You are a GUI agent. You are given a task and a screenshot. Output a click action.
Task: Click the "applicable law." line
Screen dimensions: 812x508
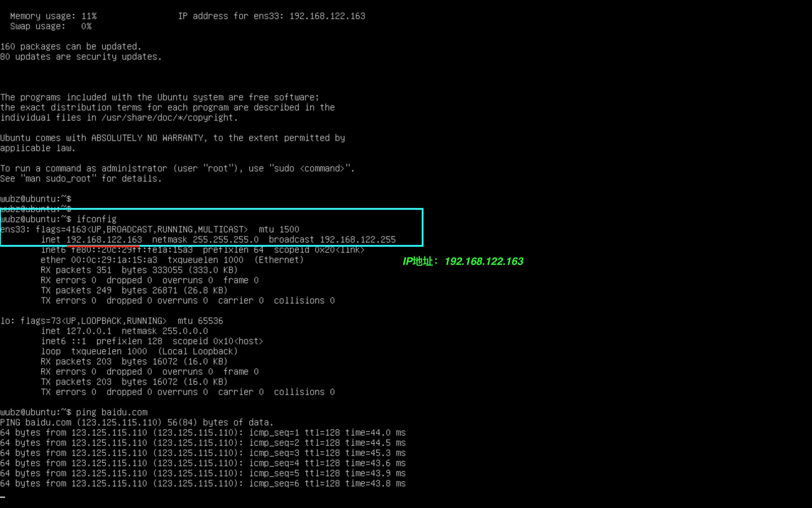click(x=38, y=148)
